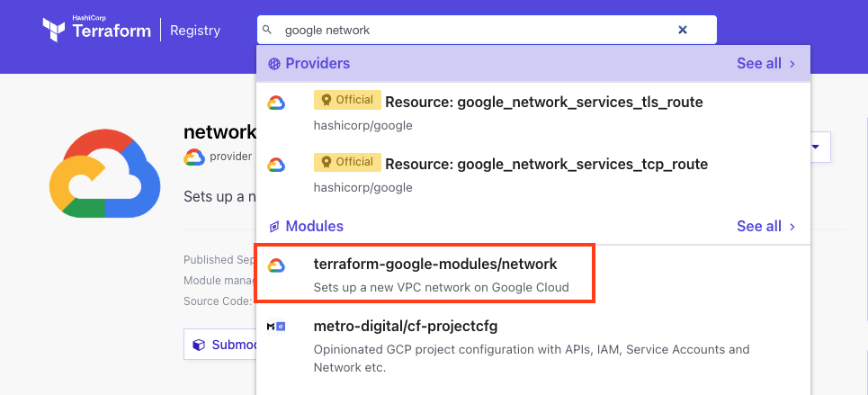This screenshot has height=395, width=868.
Task: Click the search magnifier icon
Action: pos(267,30)
